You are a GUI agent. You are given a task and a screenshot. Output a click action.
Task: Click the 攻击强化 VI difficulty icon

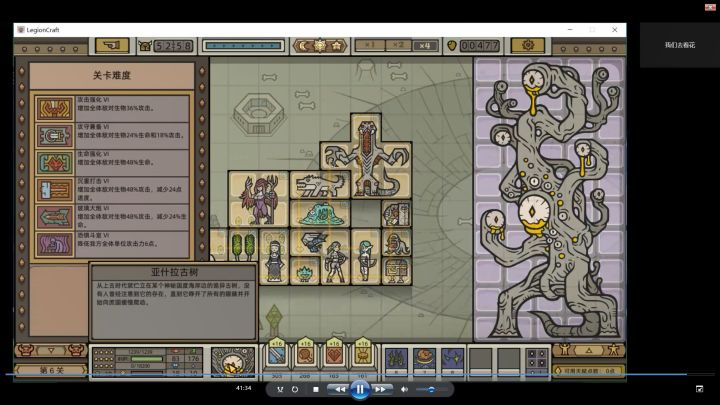[55, 109]
